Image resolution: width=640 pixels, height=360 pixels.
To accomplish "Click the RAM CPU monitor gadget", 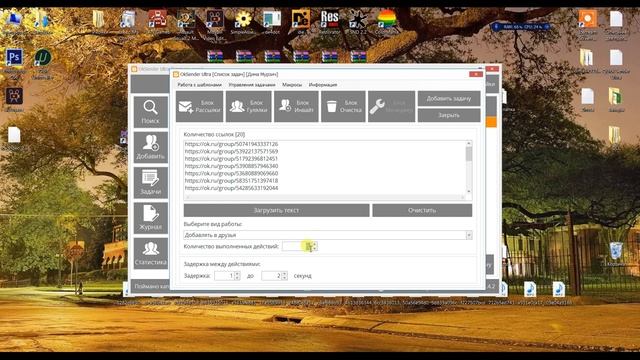I will tap(521, 27).
